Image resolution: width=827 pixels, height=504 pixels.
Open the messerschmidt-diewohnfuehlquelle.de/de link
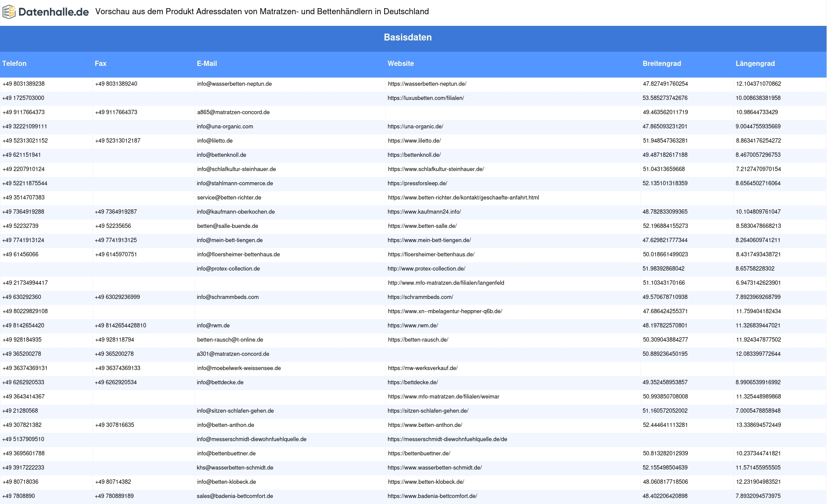447,439
